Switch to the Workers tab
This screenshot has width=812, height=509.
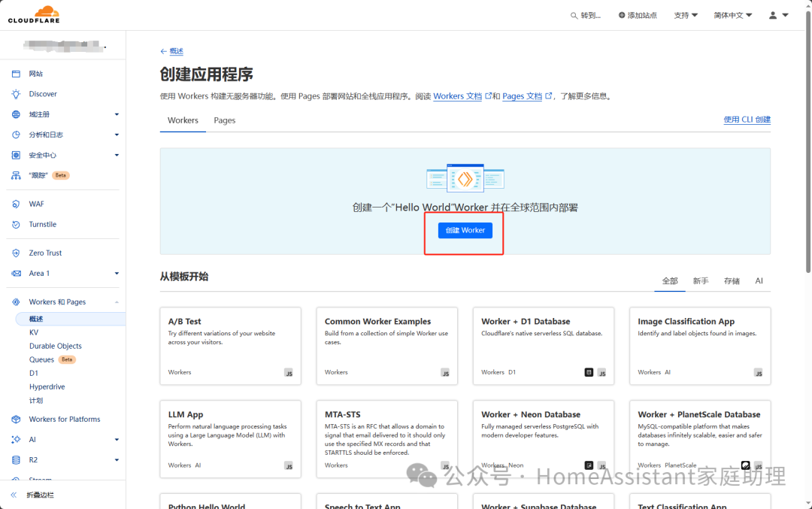[x=183, y=120]
